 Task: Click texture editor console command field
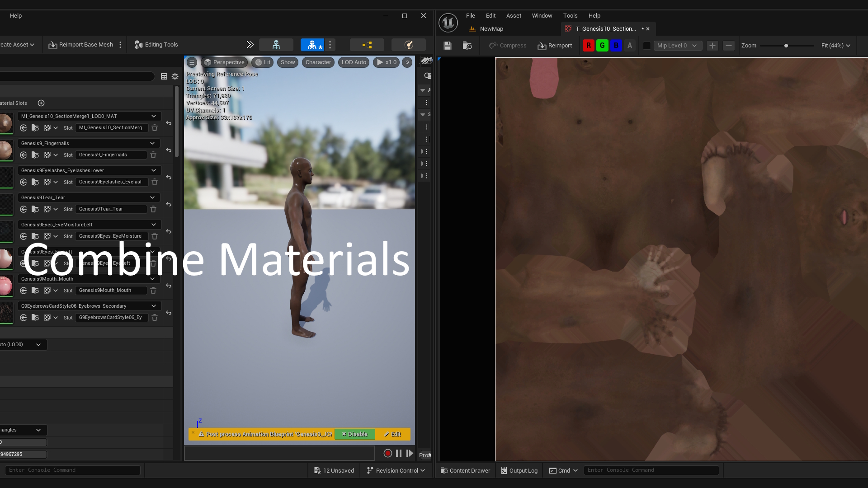point(651,470)
